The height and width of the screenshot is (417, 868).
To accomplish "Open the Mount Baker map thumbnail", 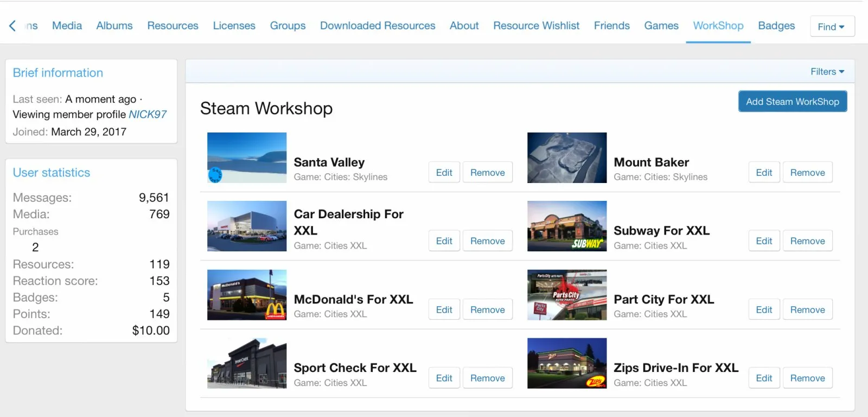I will 567,157.
